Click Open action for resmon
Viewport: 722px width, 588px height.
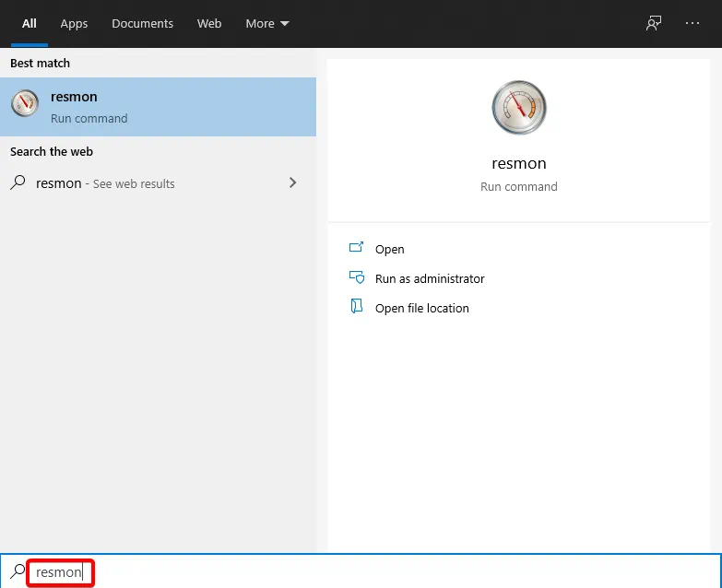tap(389, 249)
